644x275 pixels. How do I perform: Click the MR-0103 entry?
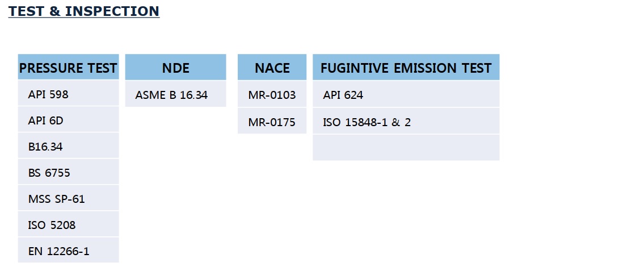(x=272, y=95)
